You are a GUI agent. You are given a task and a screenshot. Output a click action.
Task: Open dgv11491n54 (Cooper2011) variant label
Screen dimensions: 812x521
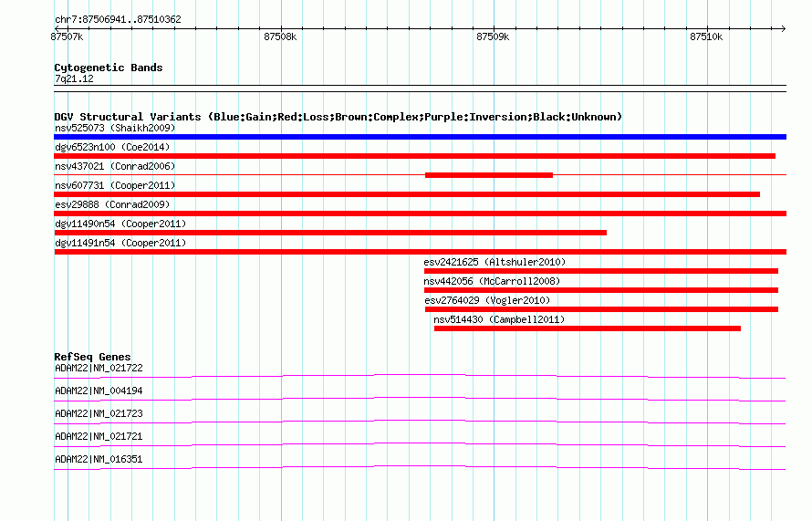click(120, 243)
